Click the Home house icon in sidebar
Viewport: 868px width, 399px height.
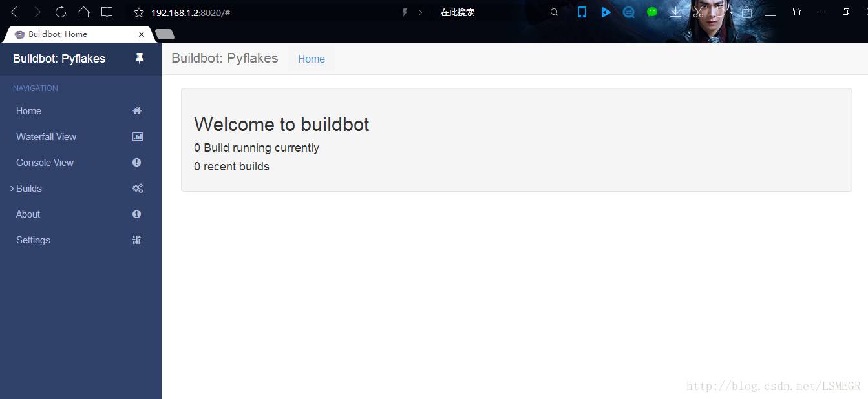(137, 111)
